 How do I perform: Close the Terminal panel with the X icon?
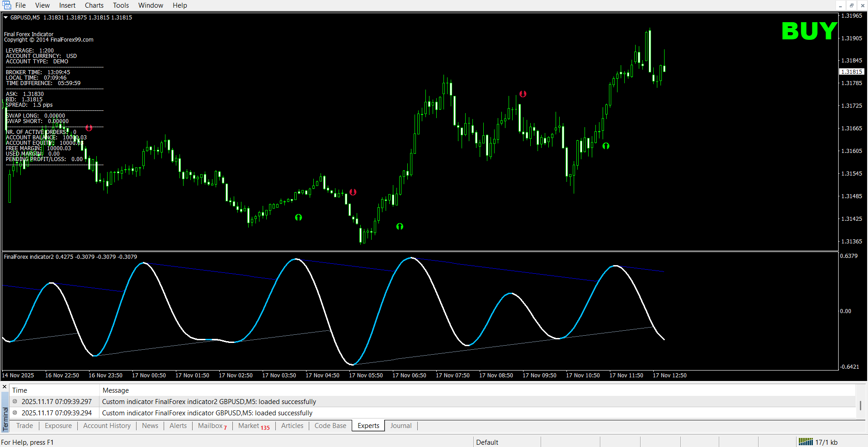coord(5,387)
